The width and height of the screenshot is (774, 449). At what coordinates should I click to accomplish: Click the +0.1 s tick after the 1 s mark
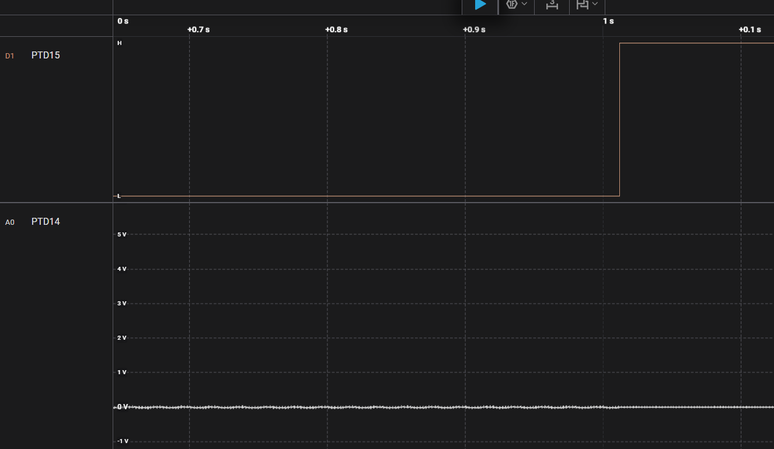click(750, 30)
